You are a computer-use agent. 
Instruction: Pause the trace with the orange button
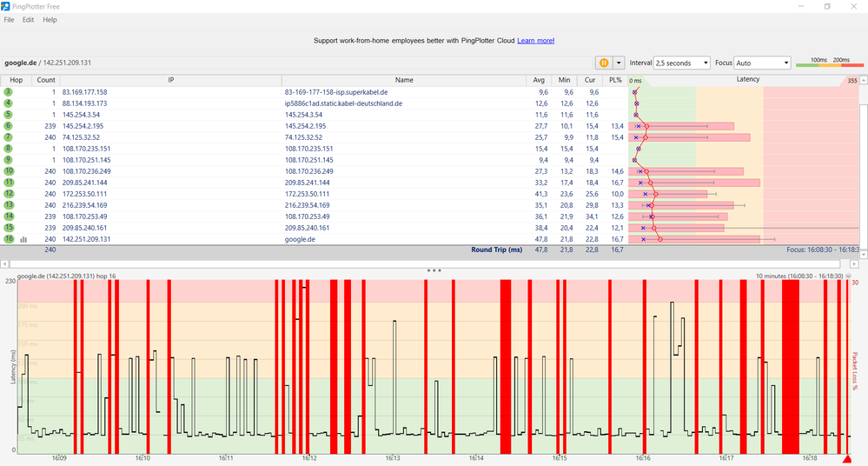click(x=603, y=63)
